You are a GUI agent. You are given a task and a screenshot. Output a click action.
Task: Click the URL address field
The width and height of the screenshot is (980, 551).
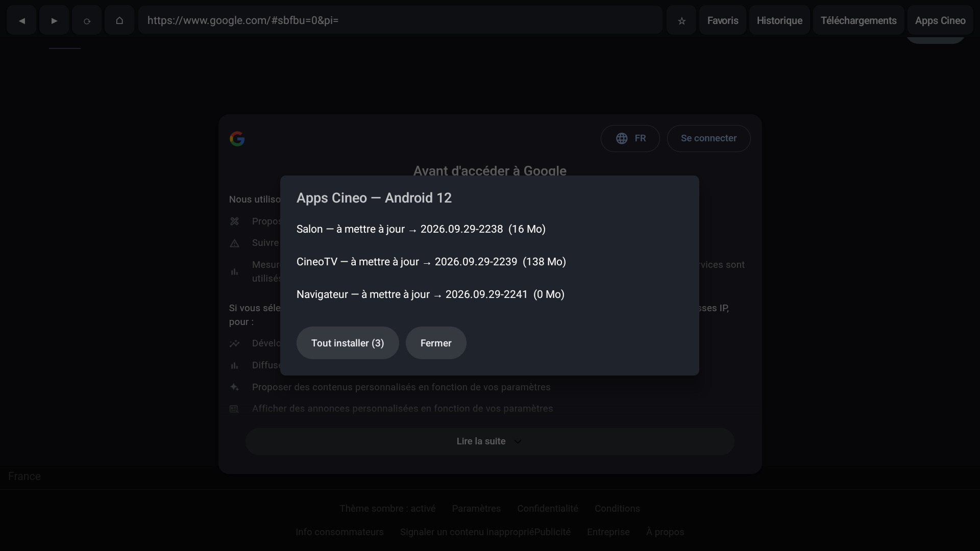[400, 20]
